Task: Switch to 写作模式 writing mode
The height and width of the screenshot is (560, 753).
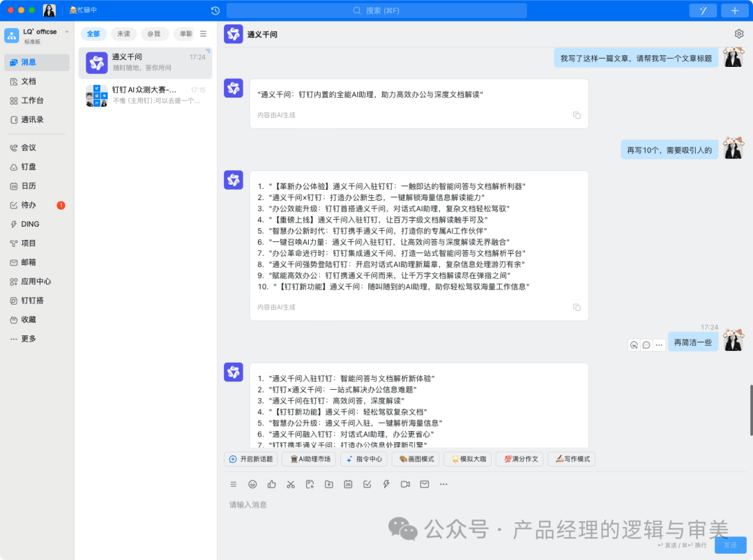Action: [x=572, y=459]
